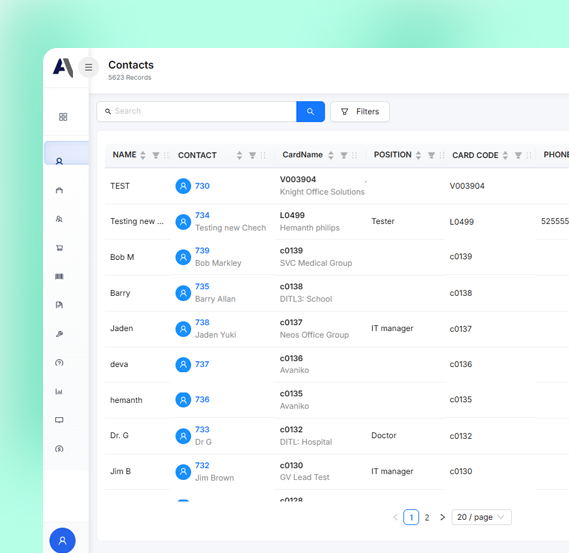Filter the CARD CODE column
Screen dimensions: 569x553
point(518,155)
